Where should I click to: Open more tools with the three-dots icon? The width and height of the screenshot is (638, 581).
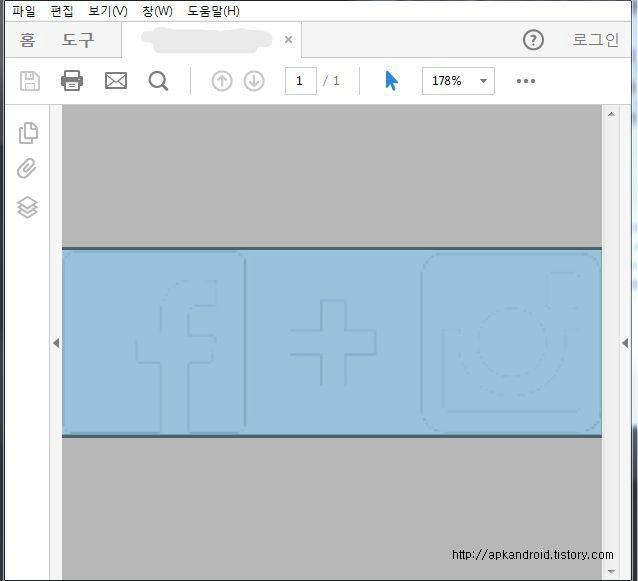tap(526, 81)
